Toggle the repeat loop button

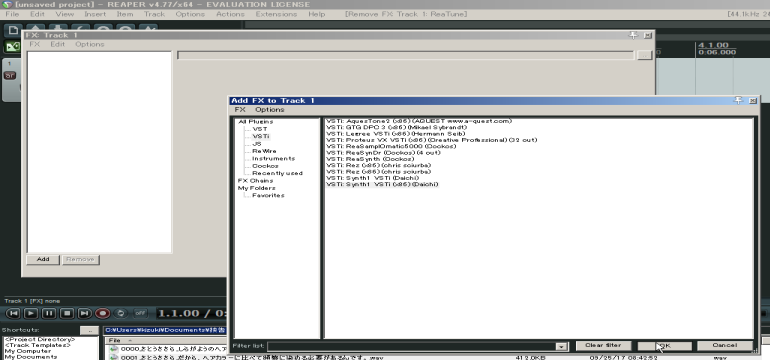pyautogui.click(x=120, y=313)
